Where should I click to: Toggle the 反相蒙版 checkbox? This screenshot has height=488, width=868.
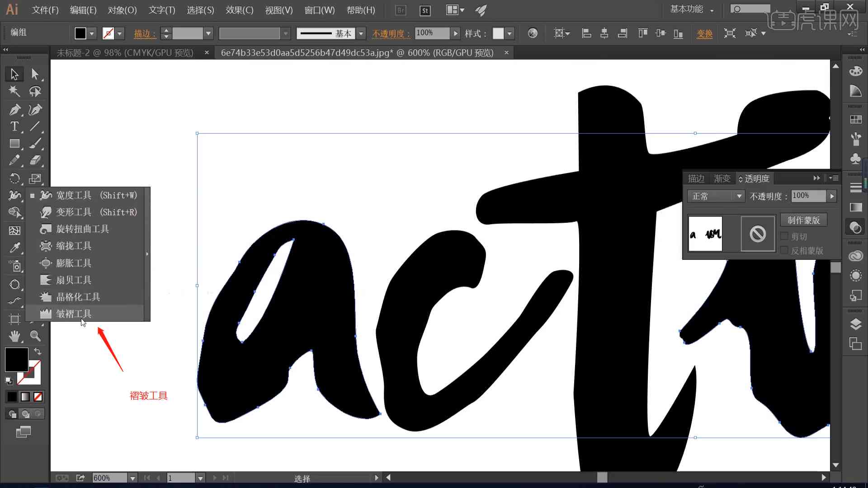click(783, 250)
